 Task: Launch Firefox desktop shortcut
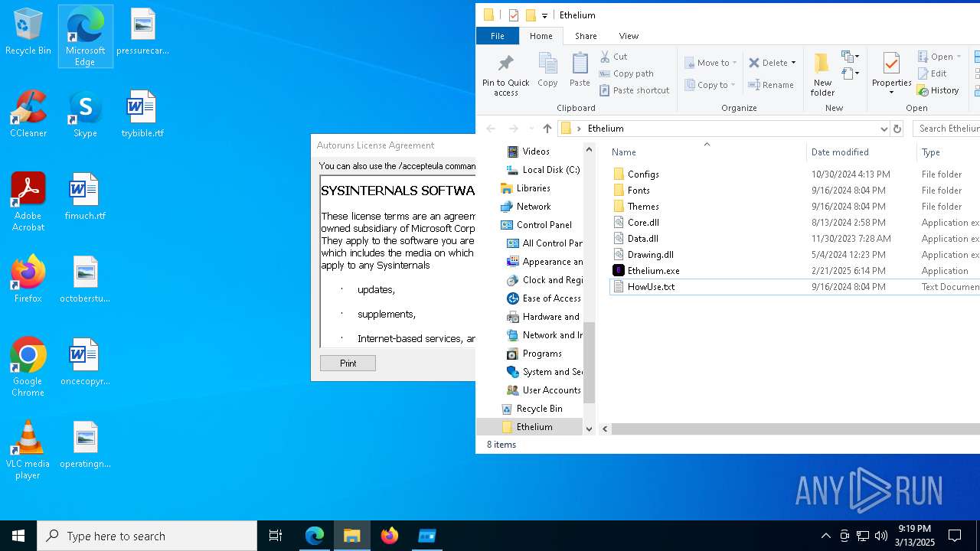(x=28, y=279)
